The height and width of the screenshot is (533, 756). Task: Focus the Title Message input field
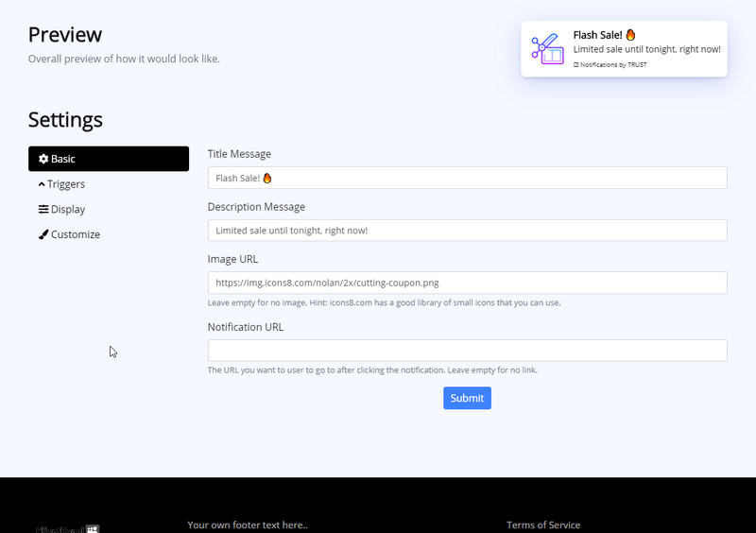point(467,178)
